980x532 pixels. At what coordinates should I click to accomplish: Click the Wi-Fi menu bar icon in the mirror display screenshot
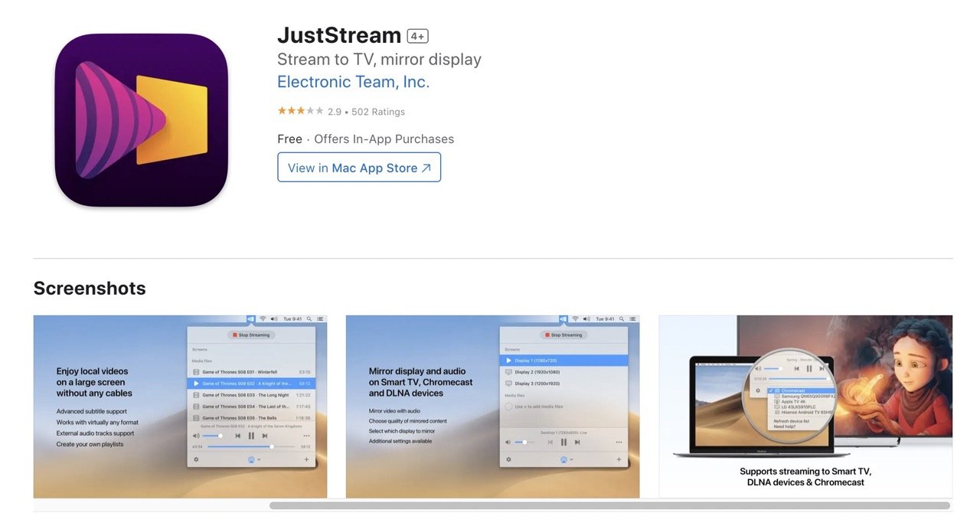(574, 318)
